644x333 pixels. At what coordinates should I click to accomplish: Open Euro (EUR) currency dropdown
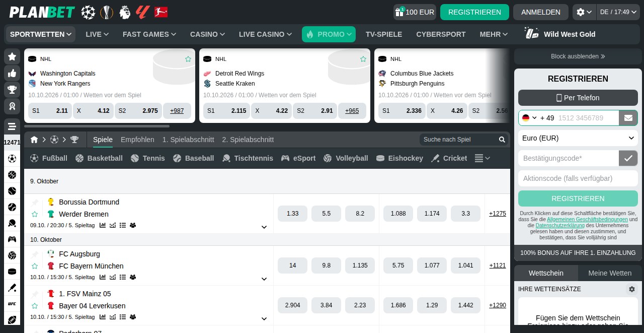tap(578, 138)
